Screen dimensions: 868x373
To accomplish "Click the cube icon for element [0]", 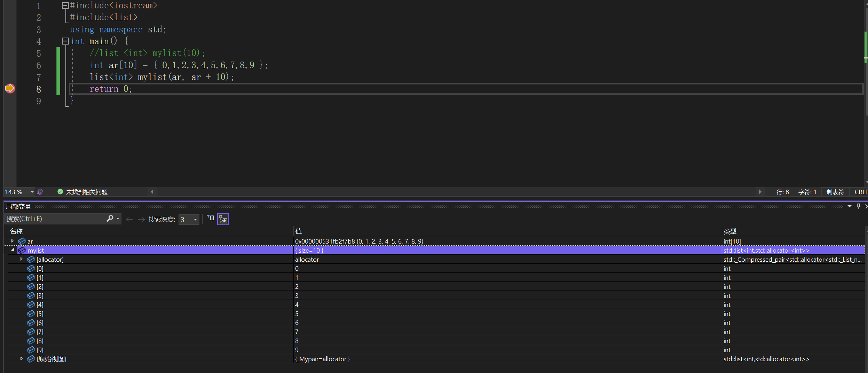I will coord(31,268).
